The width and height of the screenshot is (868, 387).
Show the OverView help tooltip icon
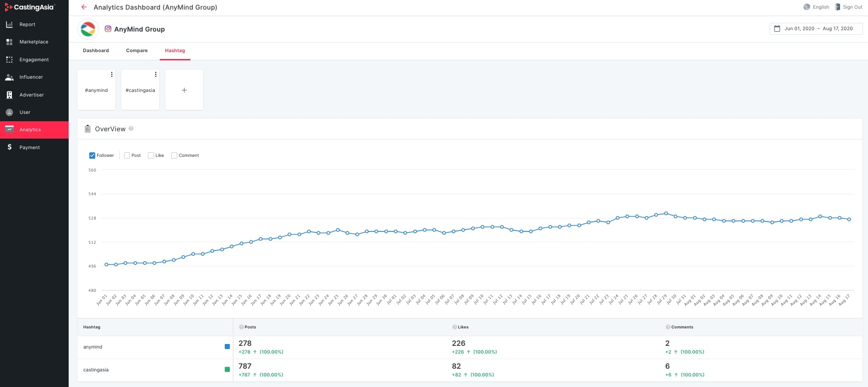[131, 129]
